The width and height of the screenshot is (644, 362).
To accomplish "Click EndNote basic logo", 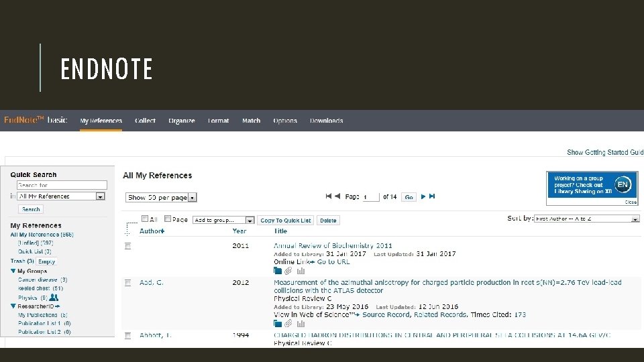I will click(36, 120).
